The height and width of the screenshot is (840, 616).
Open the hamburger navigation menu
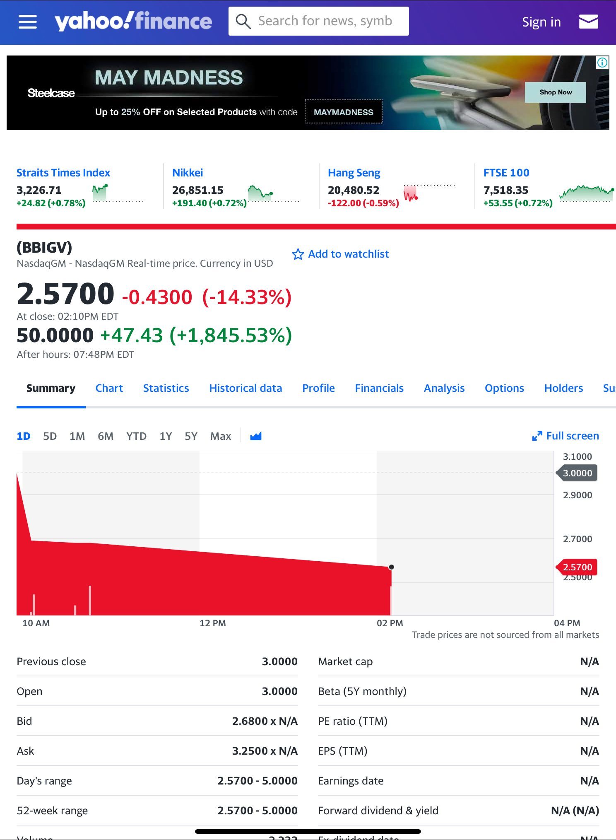coord(28,22)
